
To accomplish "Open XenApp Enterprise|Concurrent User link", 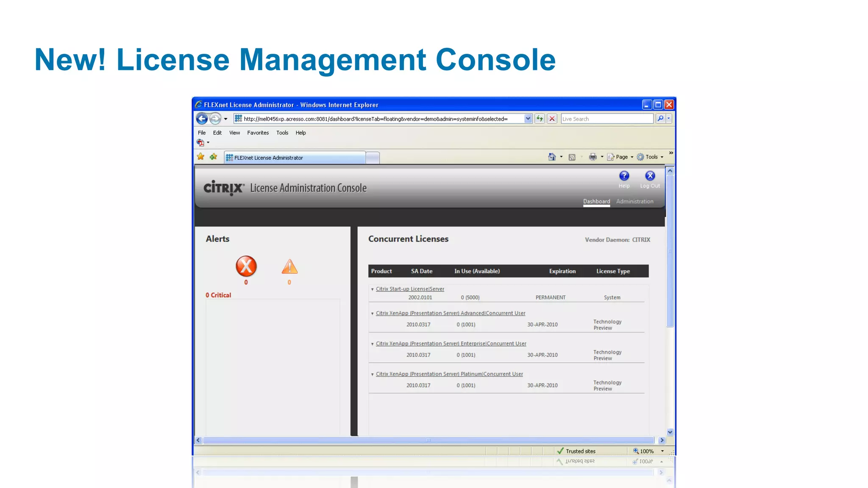I will tap(451, 344).
